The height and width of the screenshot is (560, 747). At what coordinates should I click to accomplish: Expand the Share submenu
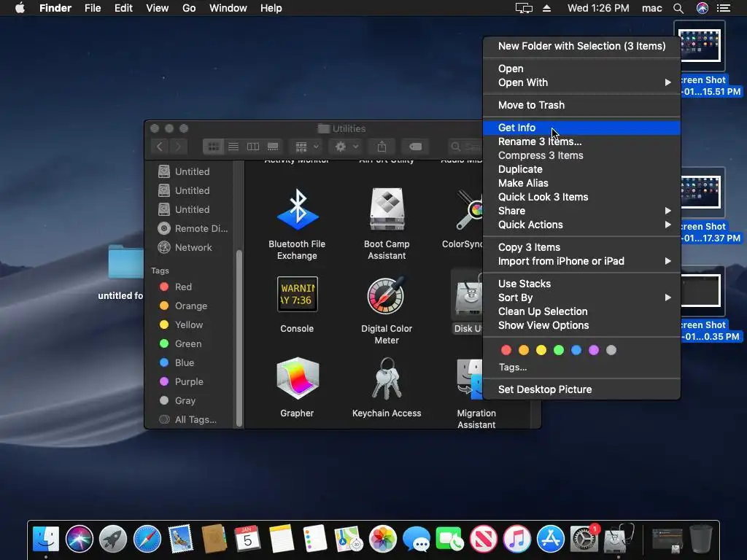tap(581, 211)
